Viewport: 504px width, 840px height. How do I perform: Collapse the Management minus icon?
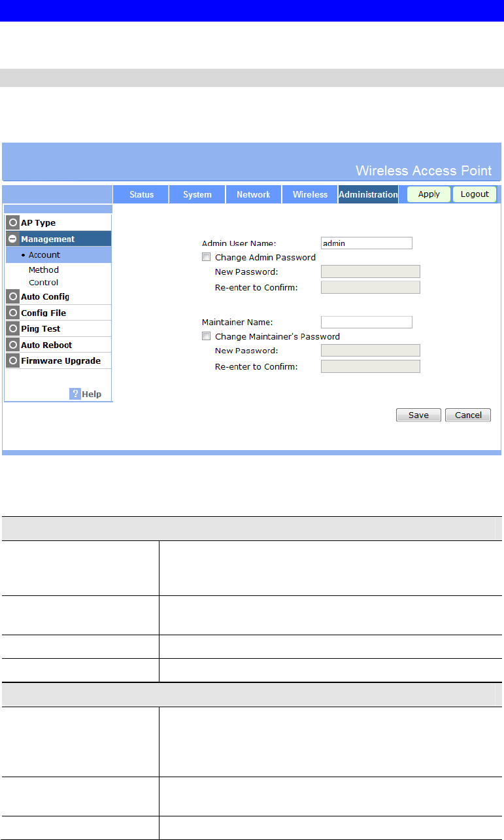click(x=13, y=239)
